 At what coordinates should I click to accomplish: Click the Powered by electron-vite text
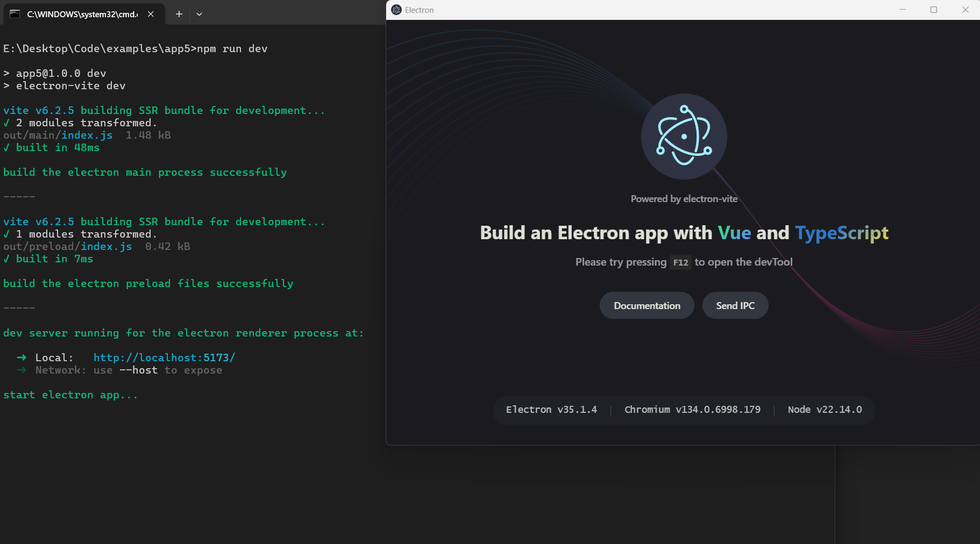pos(684,199)
